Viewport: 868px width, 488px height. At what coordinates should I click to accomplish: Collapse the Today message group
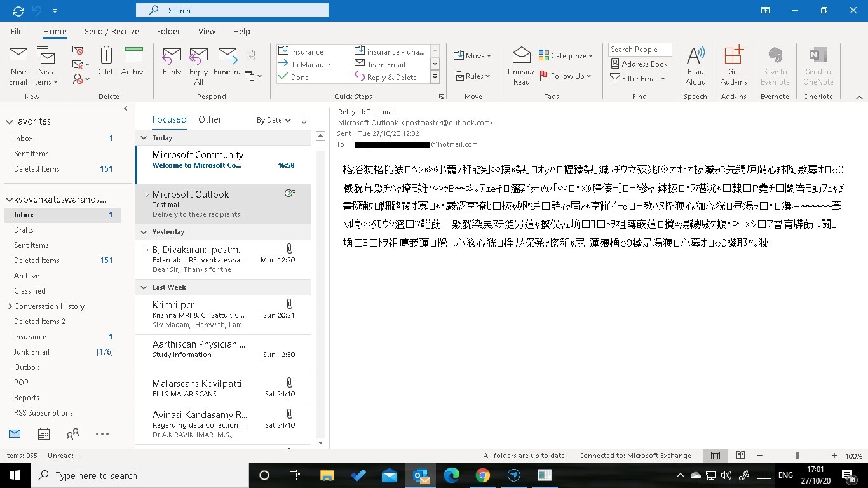point(144,138)
